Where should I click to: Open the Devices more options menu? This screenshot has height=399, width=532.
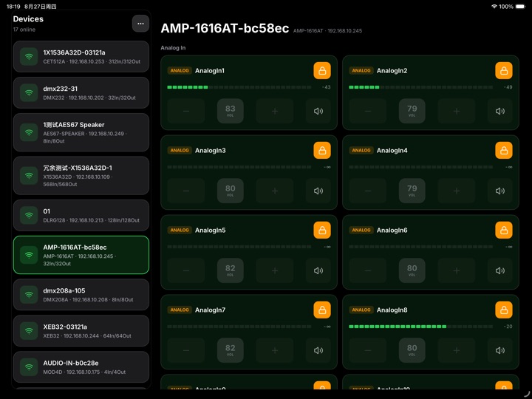click(140, 24)
